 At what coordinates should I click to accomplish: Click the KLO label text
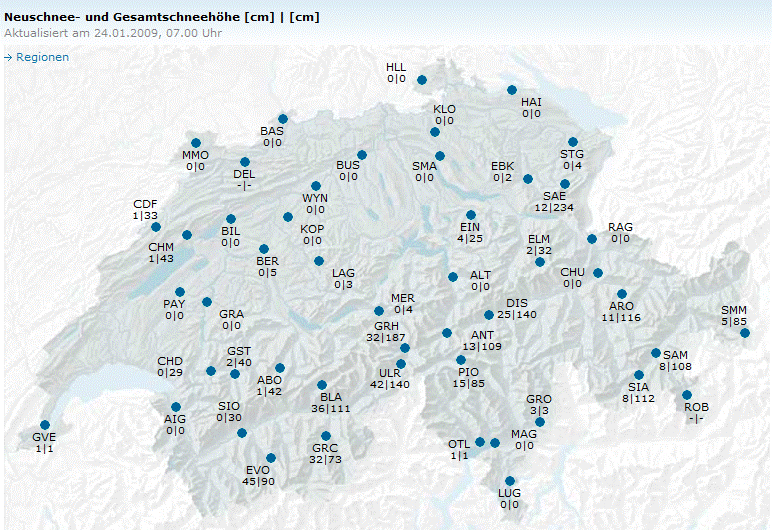click(x=445, y=109)
